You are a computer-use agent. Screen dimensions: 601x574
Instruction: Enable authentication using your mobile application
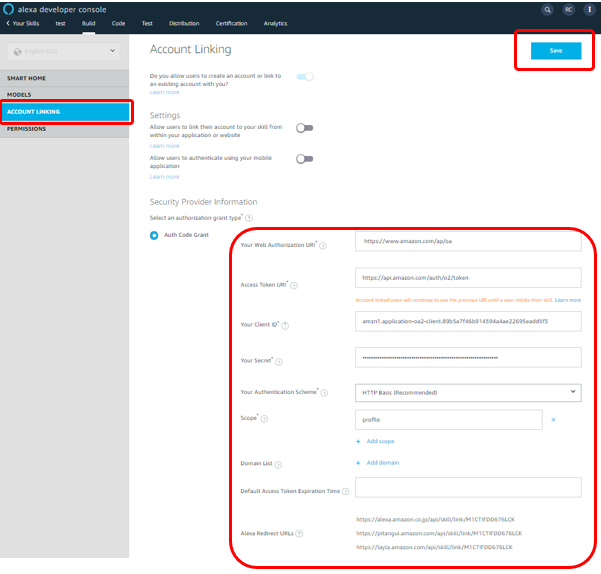tap(305, 159)
